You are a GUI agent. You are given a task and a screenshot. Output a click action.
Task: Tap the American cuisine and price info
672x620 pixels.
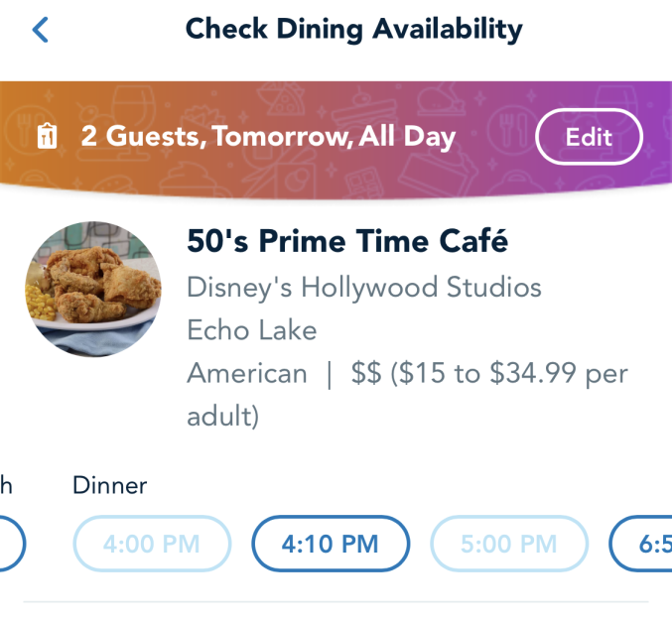click(407, 395)
